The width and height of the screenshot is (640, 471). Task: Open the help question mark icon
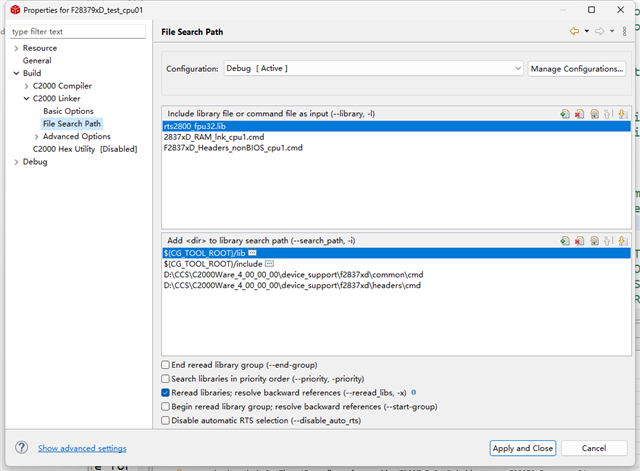pos(21,448)
